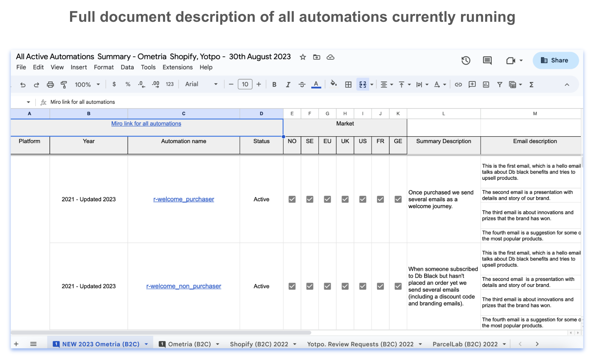The image size is (597, 364).
Task: Toggle NO checkbox for r-welcome_non_purchaser
Action: [292, 286]
